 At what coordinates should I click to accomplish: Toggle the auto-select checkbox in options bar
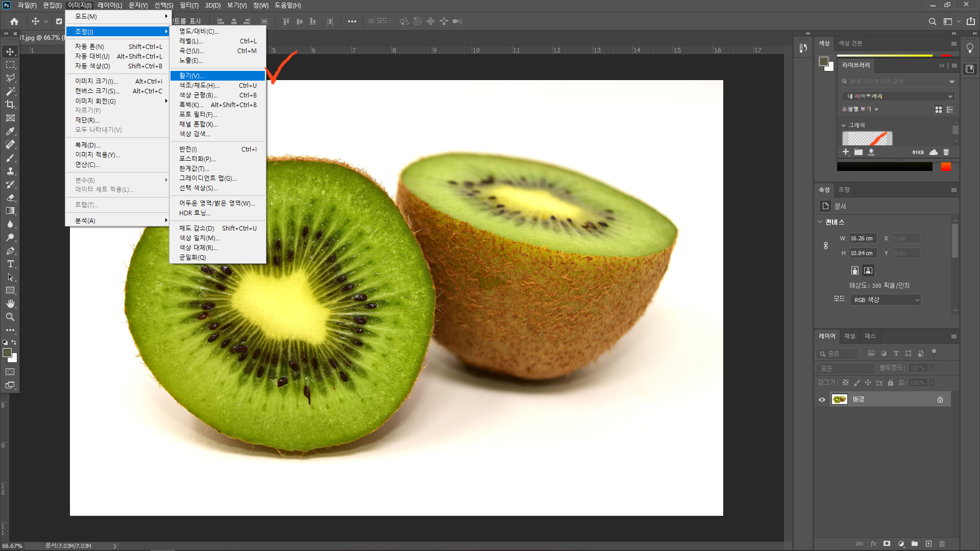pos(59,21)
